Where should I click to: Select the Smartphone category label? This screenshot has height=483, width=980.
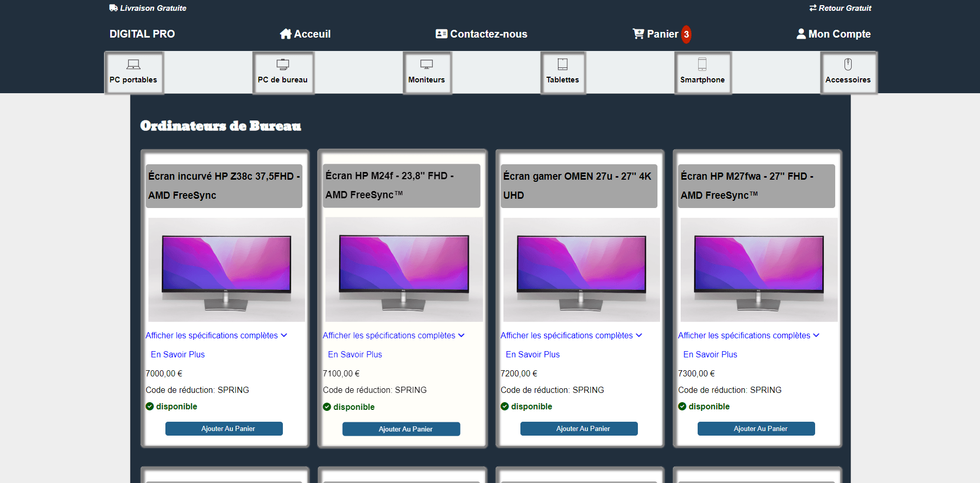[702, 80]
